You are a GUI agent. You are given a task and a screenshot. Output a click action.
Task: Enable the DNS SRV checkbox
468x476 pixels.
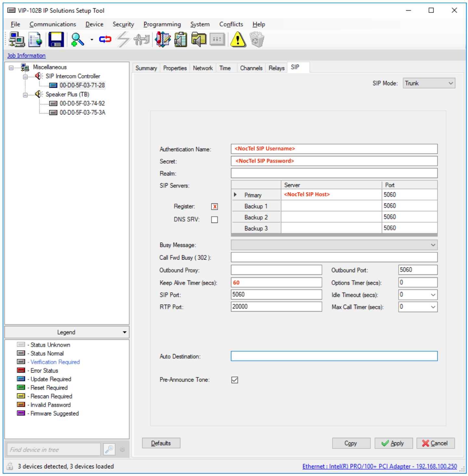click(214, 220)
